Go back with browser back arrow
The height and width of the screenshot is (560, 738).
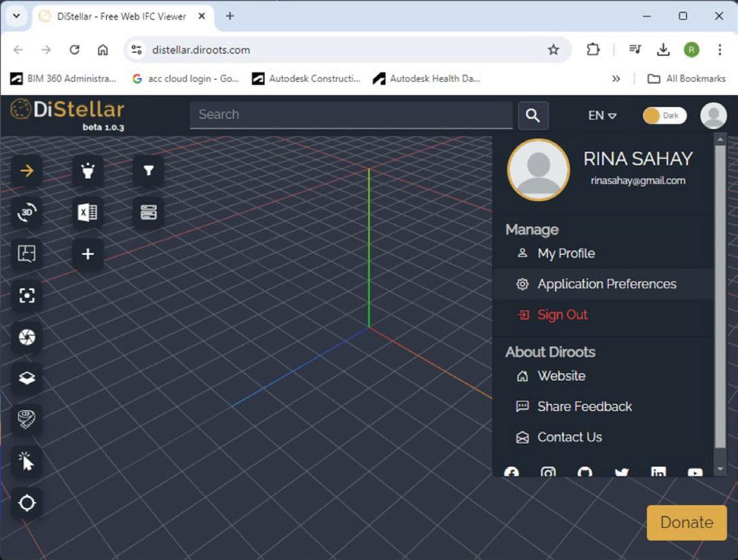18,50
